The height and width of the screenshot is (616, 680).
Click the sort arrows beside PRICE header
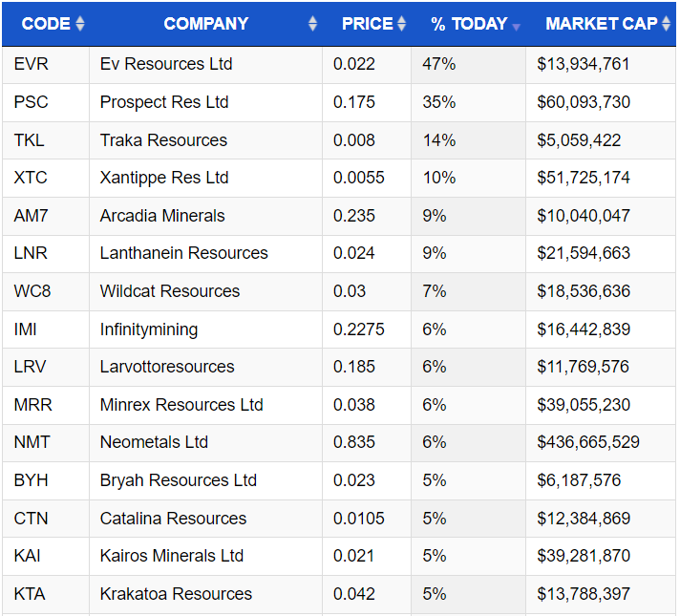[401, 24]
